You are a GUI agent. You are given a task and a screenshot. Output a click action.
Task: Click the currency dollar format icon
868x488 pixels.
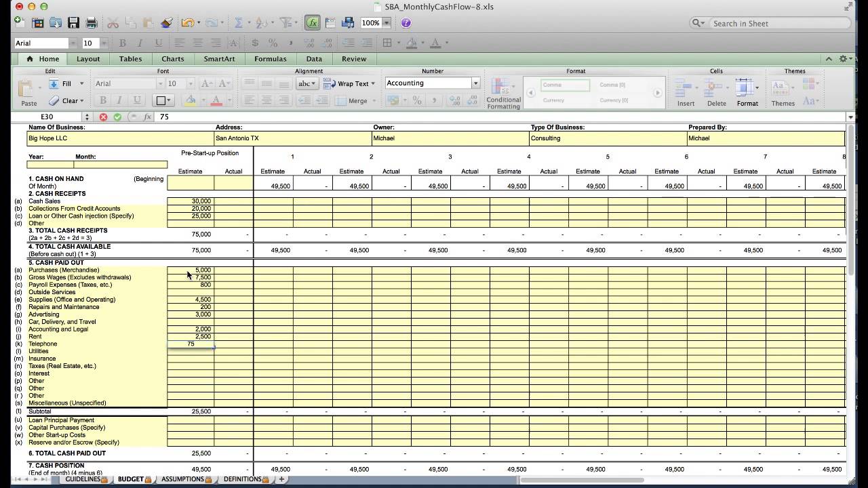pyautogui.click(x=256, y=43)
